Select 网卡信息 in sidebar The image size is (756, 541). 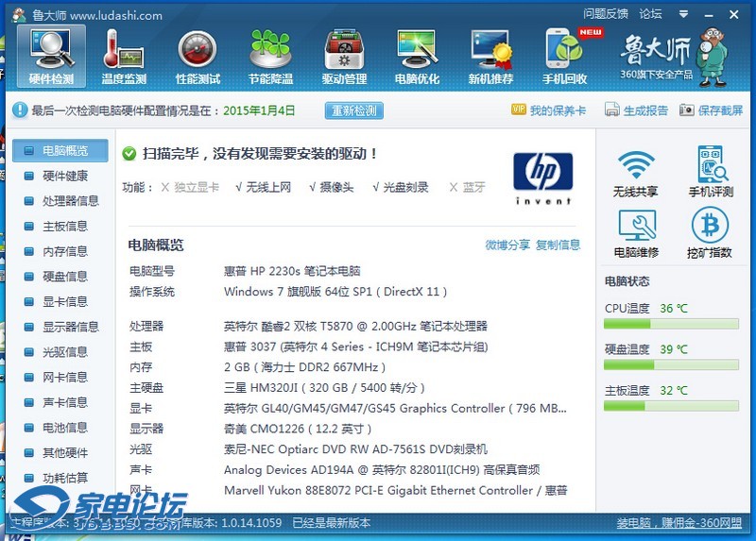tap(60, 378)
